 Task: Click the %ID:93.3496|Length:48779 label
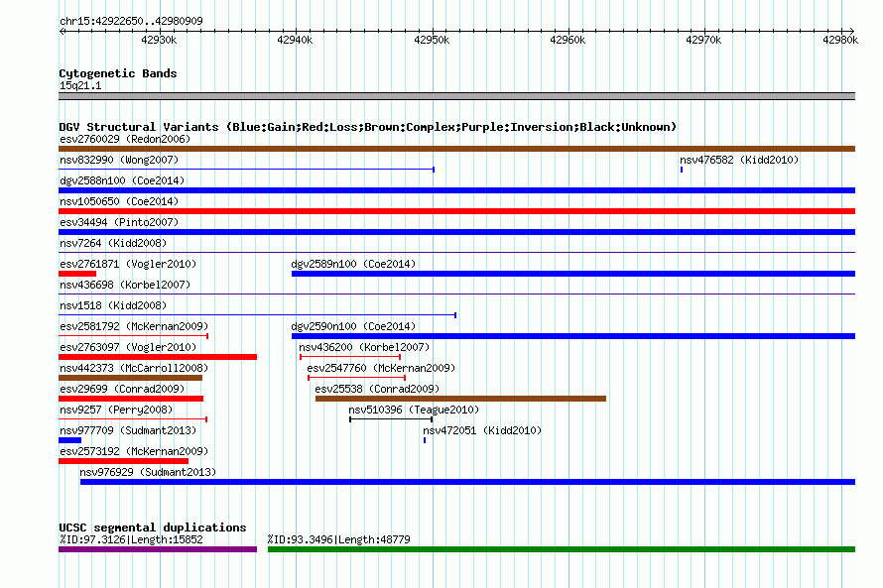(339, 539)
